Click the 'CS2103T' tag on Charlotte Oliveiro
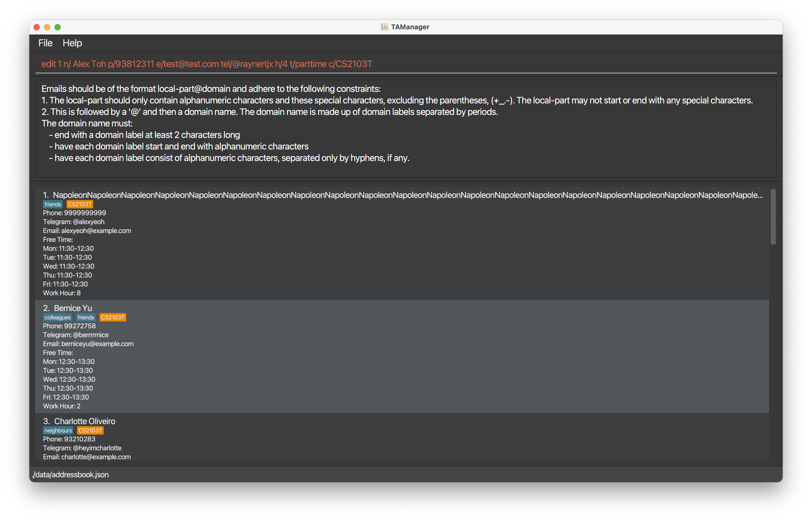 (x=89, y=430)
